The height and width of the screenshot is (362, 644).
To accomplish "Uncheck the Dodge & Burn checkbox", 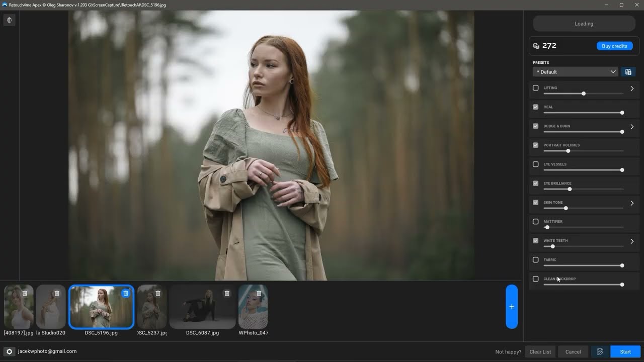I will coord(536,126).
